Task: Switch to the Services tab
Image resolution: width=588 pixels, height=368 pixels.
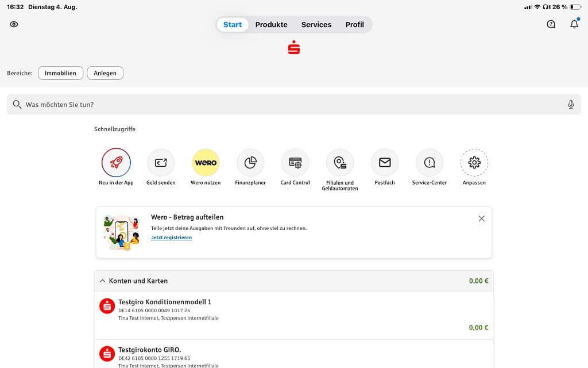Action: click(316, 25)
